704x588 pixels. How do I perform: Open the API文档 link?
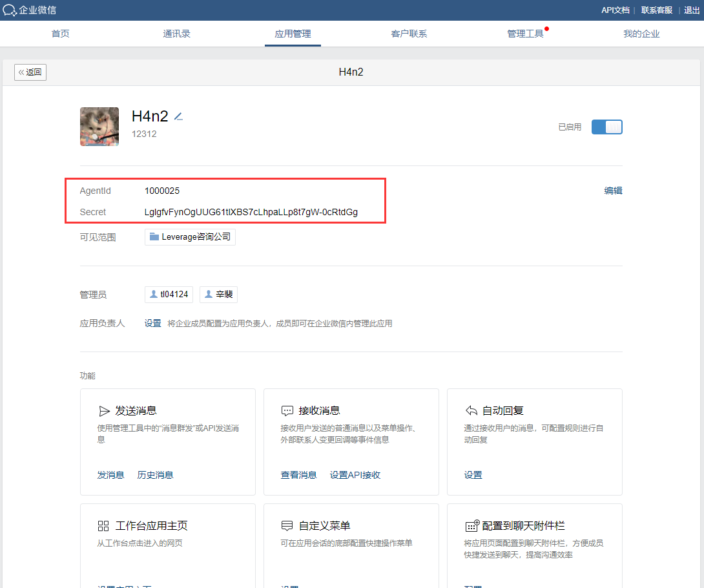615,10
